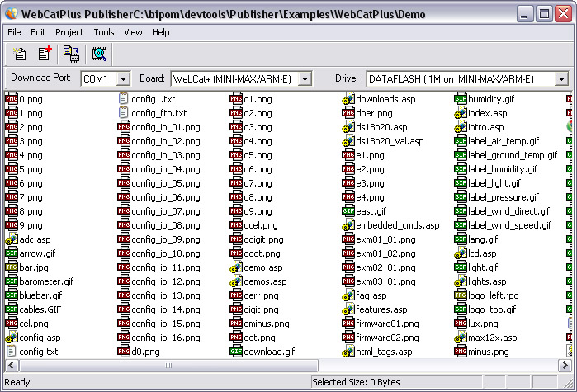
Task: Click the text file icon next to config1.txt
Action: click(x=124, y=98)
